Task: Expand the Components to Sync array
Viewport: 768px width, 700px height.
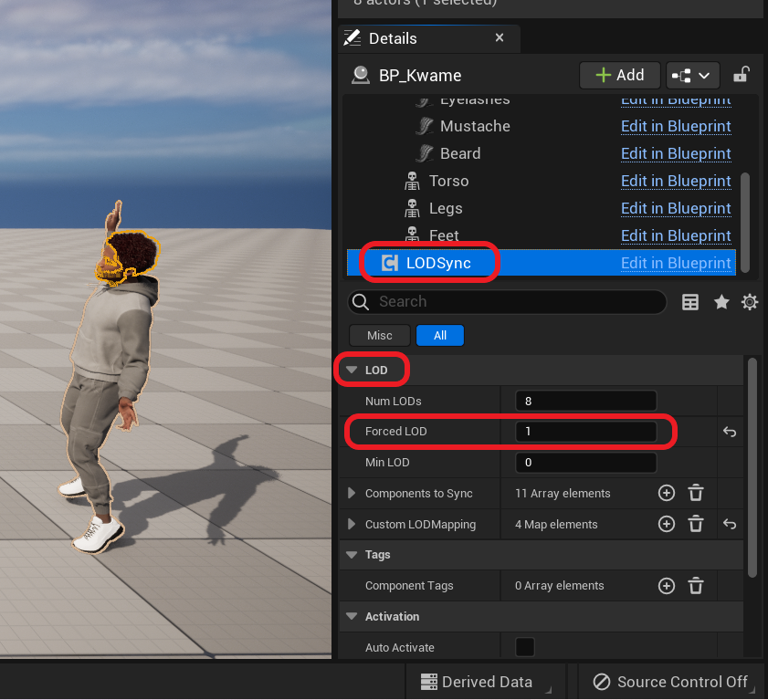Action: click(x=352, y=493)
